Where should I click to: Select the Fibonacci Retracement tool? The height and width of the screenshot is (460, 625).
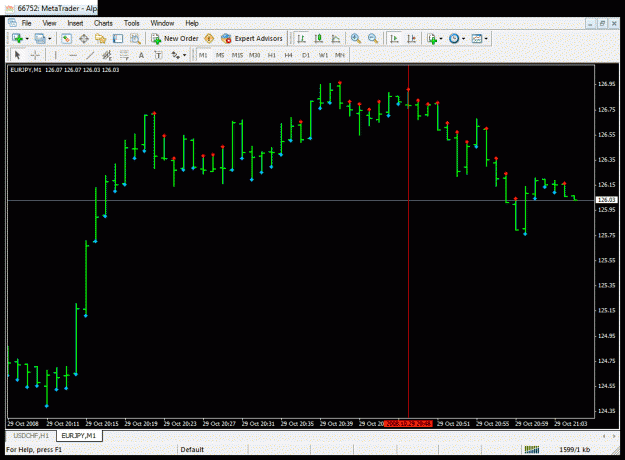[x=124, y=55]
